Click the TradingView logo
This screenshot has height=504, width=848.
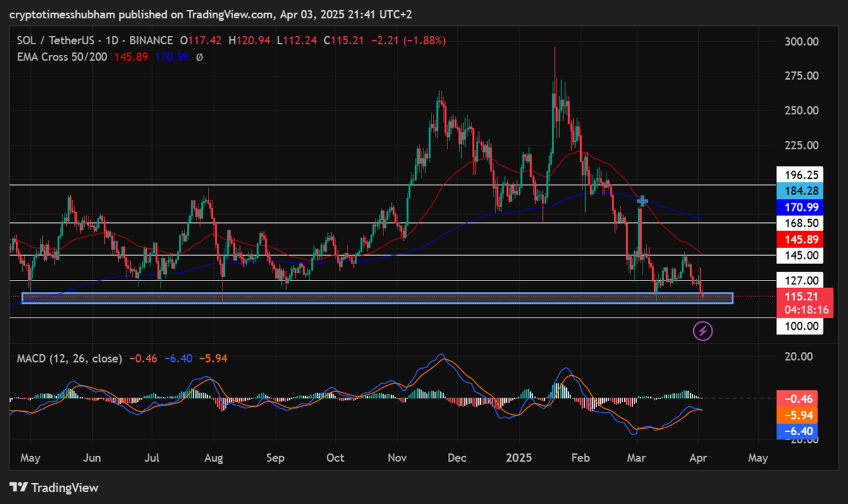(x=54, y=488)
